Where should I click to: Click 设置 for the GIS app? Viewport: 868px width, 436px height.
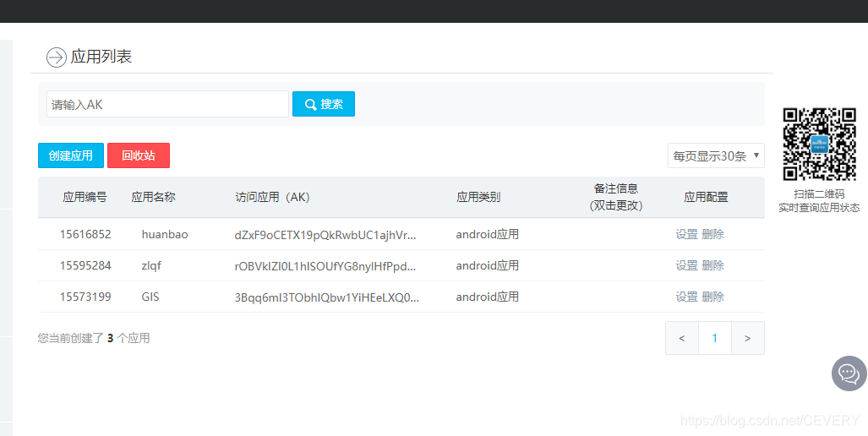[686, 297]
